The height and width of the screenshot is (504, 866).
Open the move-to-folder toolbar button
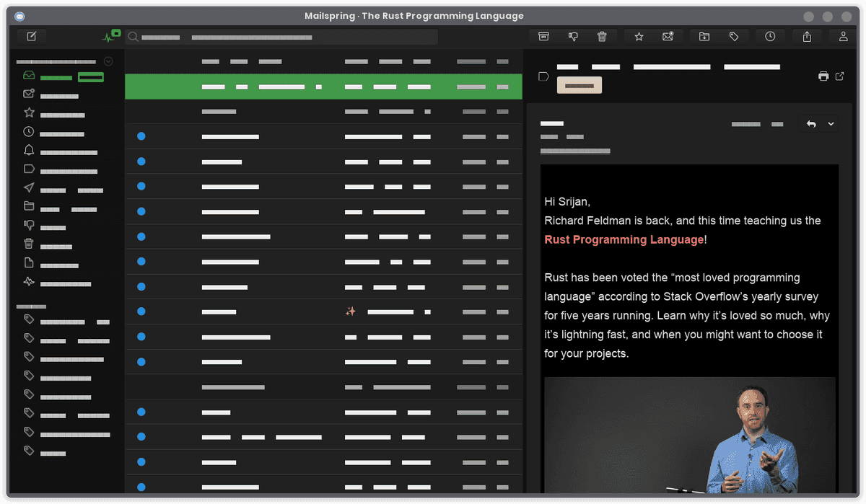tap(704, 37)
